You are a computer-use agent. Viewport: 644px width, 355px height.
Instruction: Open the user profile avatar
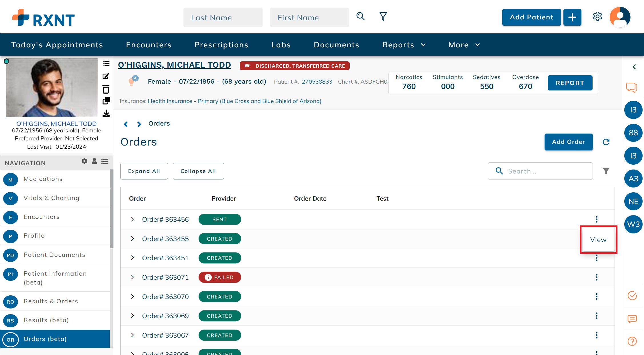(620, 17)
